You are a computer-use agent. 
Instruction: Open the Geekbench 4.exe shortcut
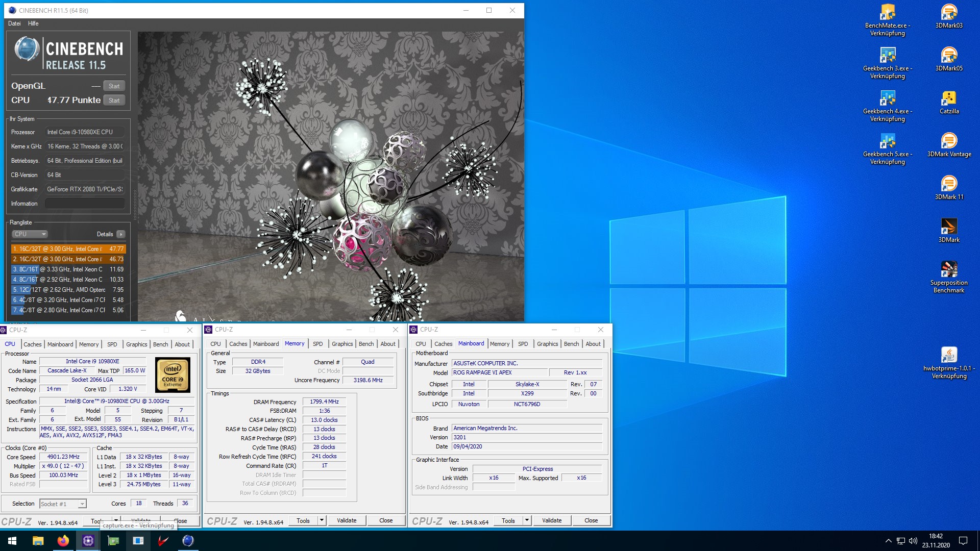888,106
